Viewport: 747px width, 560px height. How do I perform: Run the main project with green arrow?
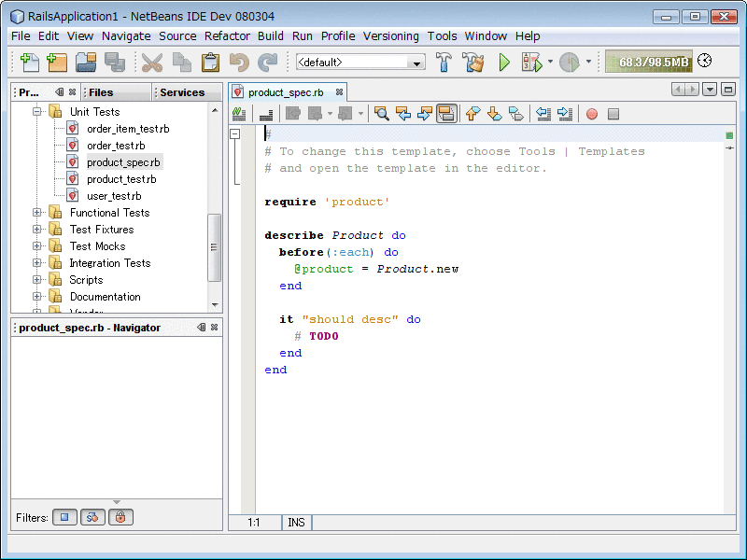(x=504, y=63)
